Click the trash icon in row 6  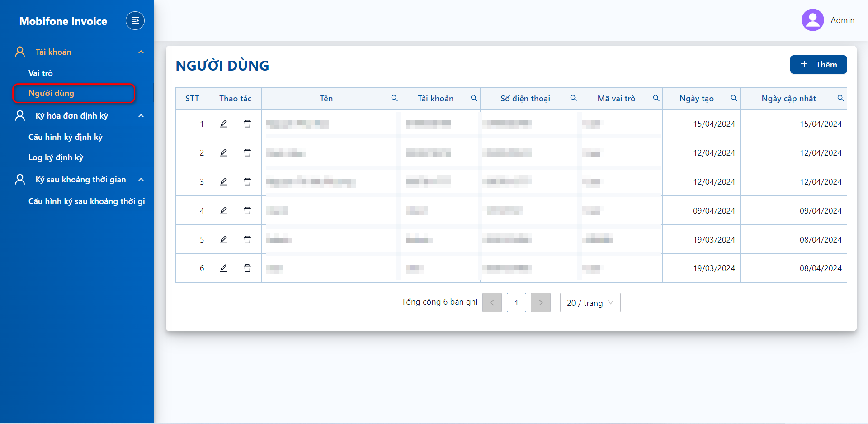coord(247,268)
